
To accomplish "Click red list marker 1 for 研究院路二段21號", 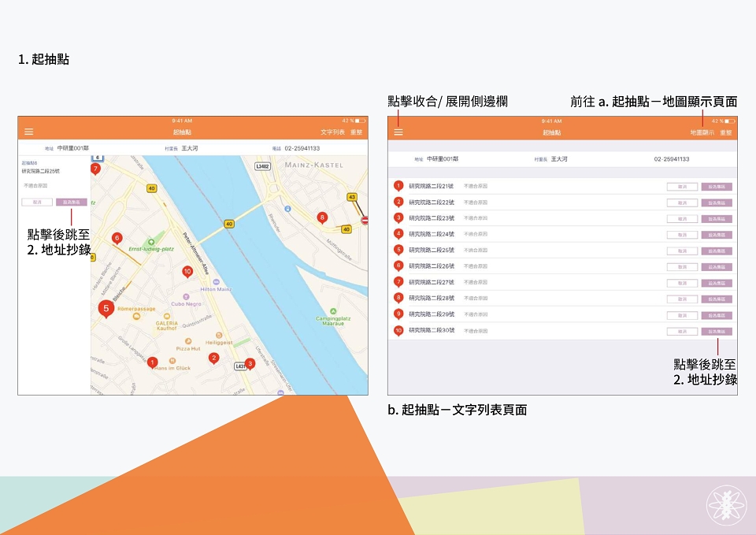I will pyautogui.click(x=398, y=186).
